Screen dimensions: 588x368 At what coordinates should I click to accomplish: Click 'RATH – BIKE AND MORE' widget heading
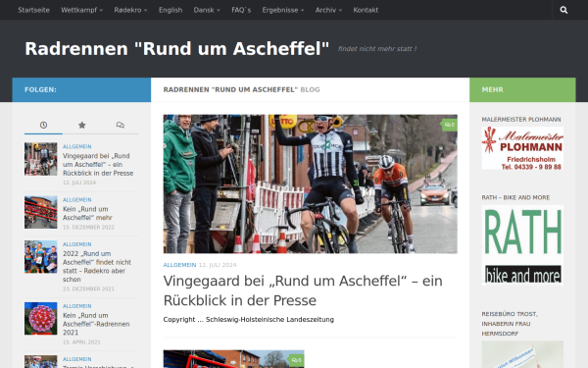coord(515,197)
